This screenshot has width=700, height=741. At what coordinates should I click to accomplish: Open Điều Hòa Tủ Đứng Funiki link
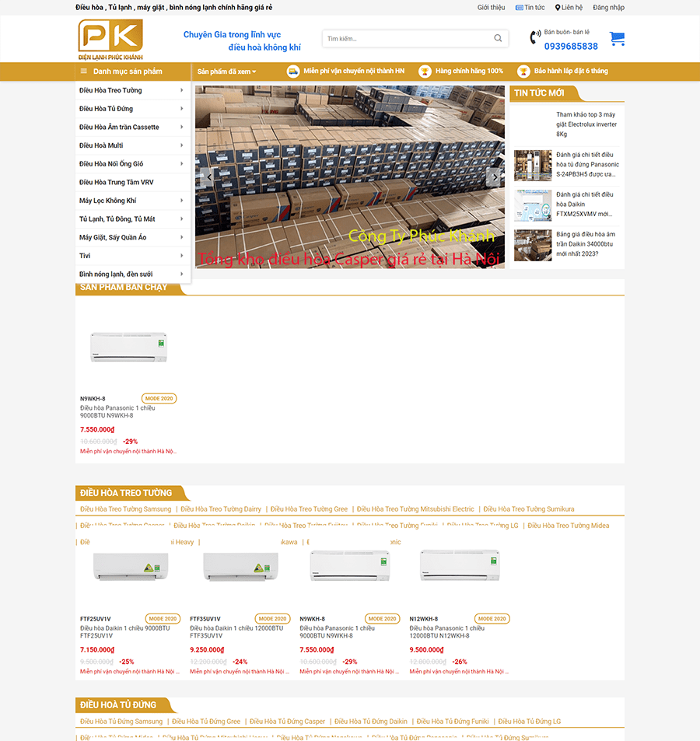[453, 721]
